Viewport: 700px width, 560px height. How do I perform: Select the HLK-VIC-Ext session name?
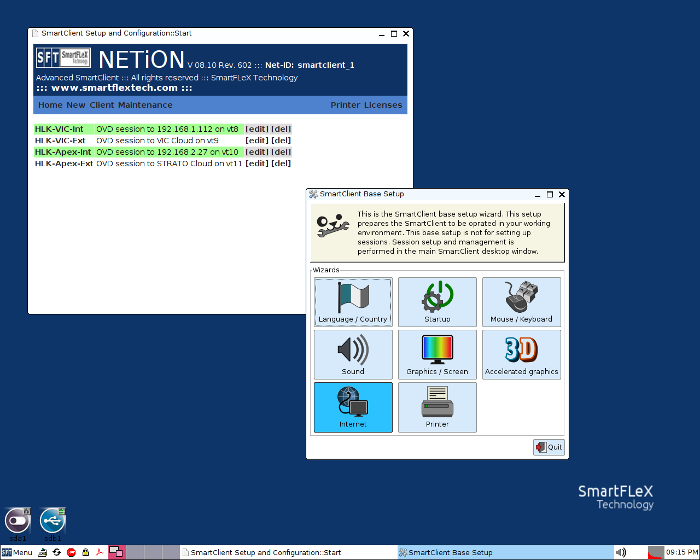tap(60, 140)
